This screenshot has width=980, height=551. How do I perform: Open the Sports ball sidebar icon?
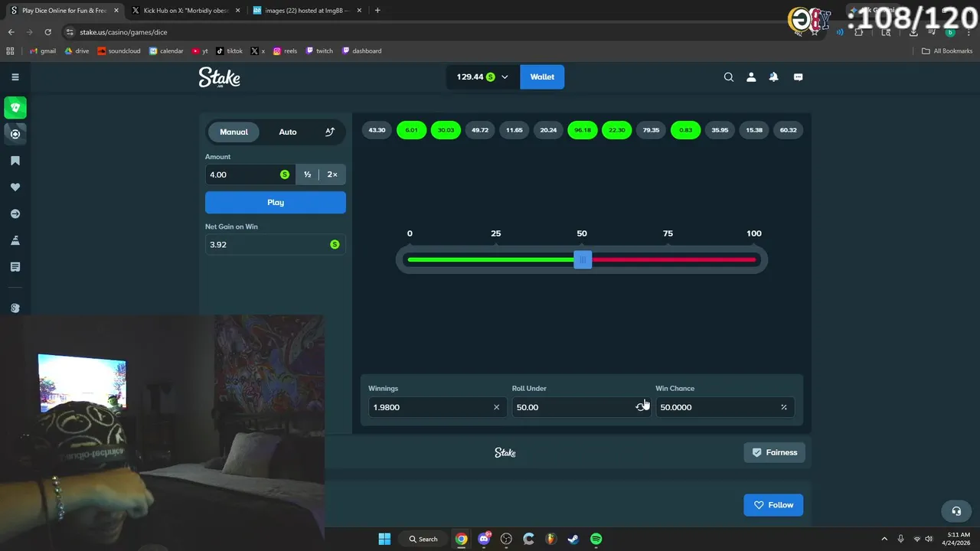[x=15, y=134]
